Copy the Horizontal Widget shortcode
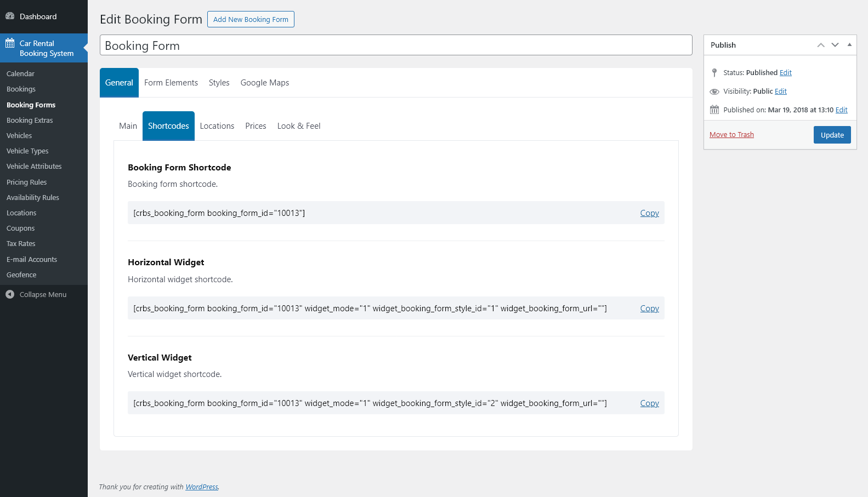The width and height of the screenshot is (868, 497). [x=649, y=309]
